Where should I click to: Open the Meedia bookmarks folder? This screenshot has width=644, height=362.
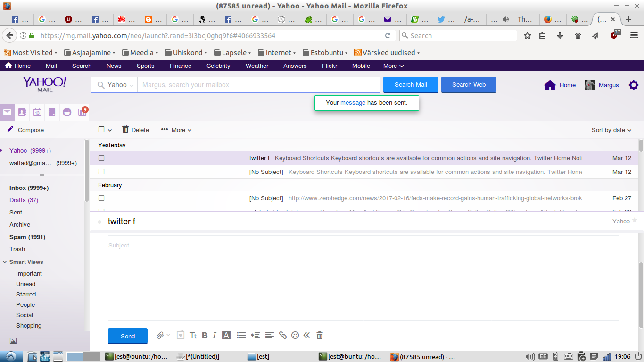140,53
